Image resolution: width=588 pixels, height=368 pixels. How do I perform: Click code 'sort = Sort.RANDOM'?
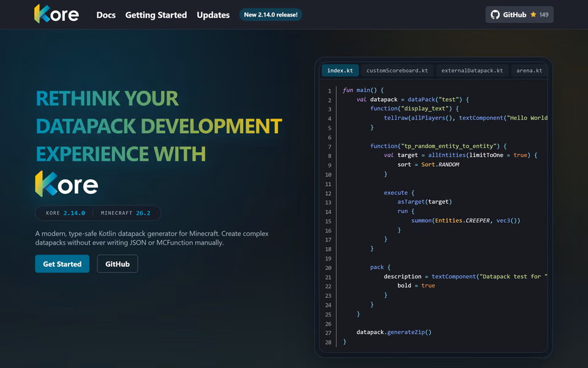tap(428, 164)
